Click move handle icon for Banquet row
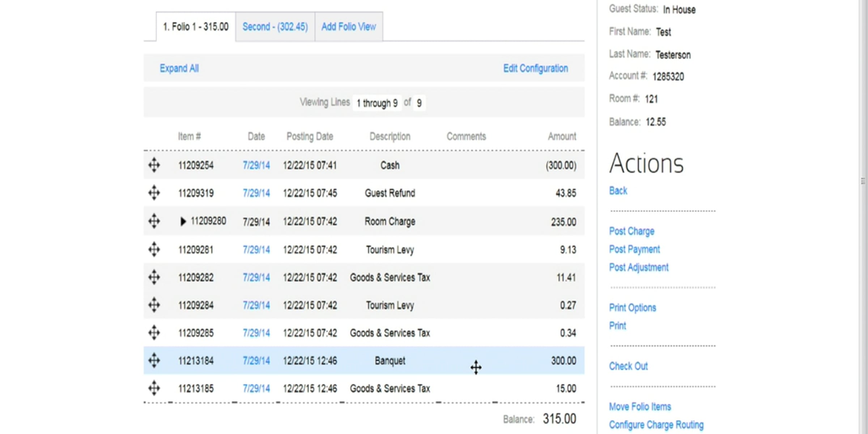The height and width of the screenshot is (434, 868). tap(154, 360)
